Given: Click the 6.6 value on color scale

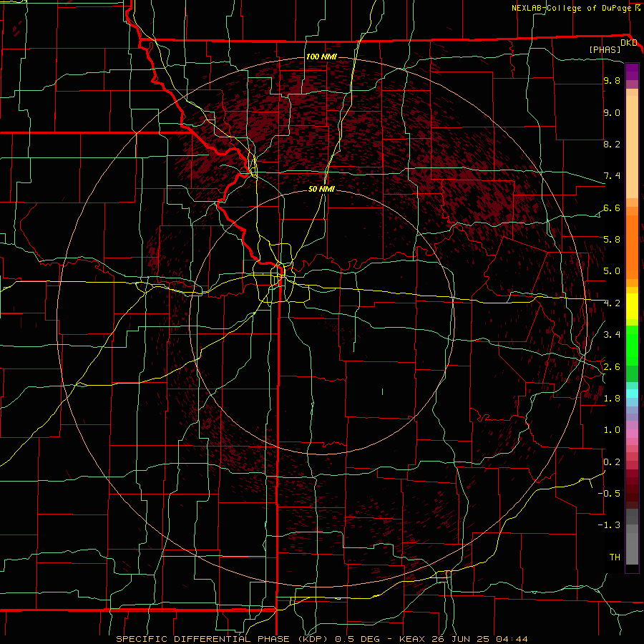Looking at the screenshot, I should click(x=612, y=208).
